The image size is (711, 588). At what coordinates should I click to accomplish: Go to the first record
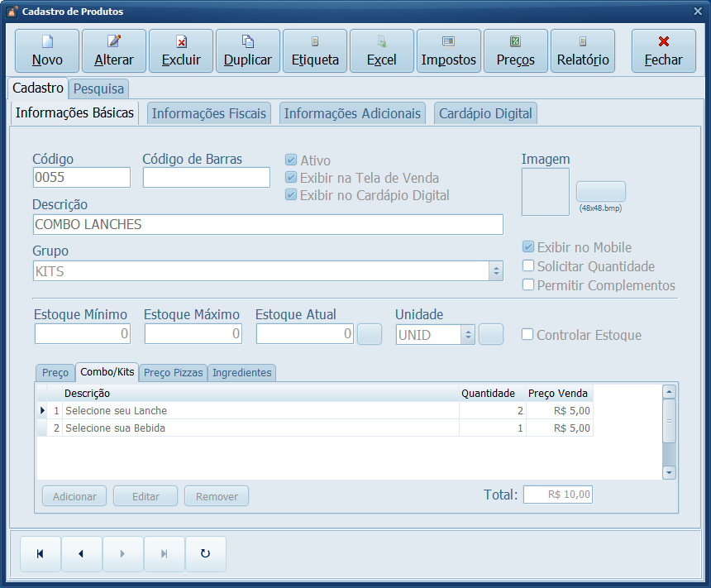41,553
